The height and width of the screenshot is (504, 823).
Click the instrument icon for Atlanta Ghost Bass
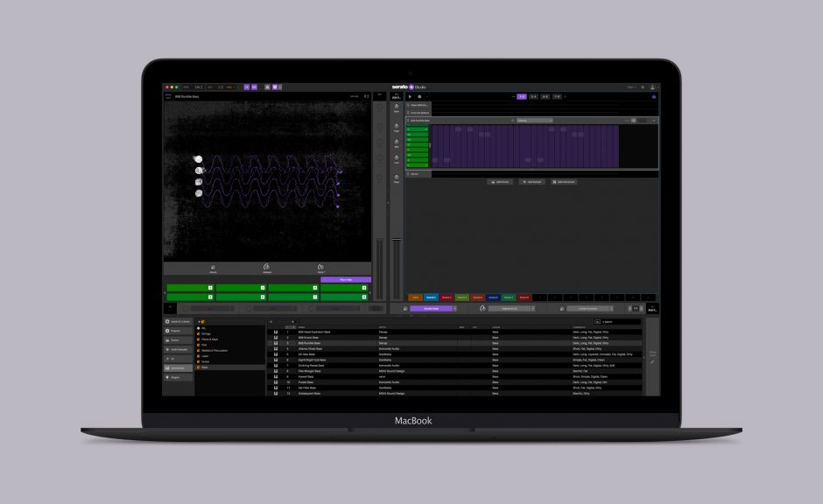[x=277, y=347]
